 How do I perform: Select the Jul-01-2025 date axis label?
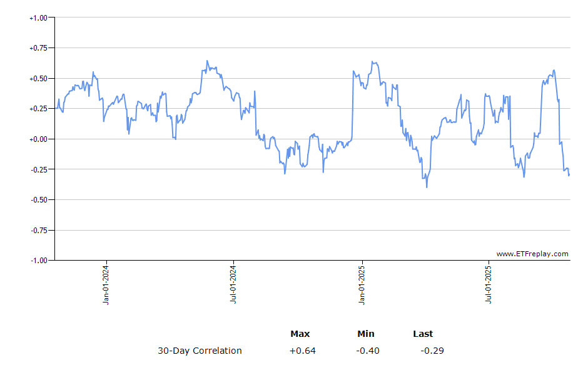(x=489, y=287)
